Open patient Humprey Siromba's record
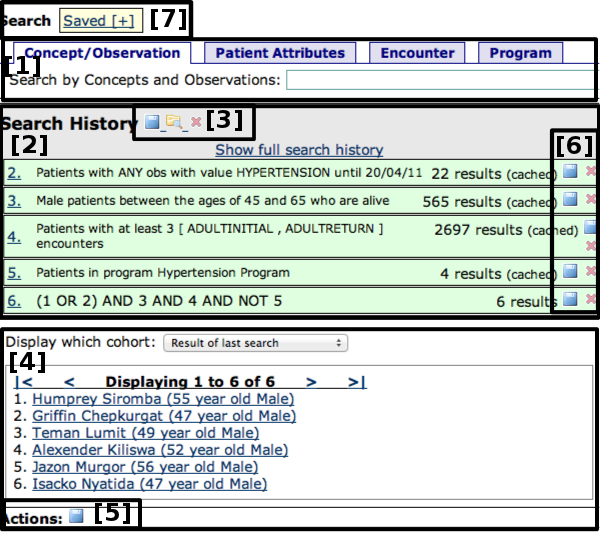Viewport: 600px width, 534px height. pyautogui.click(x=163, y=399)
